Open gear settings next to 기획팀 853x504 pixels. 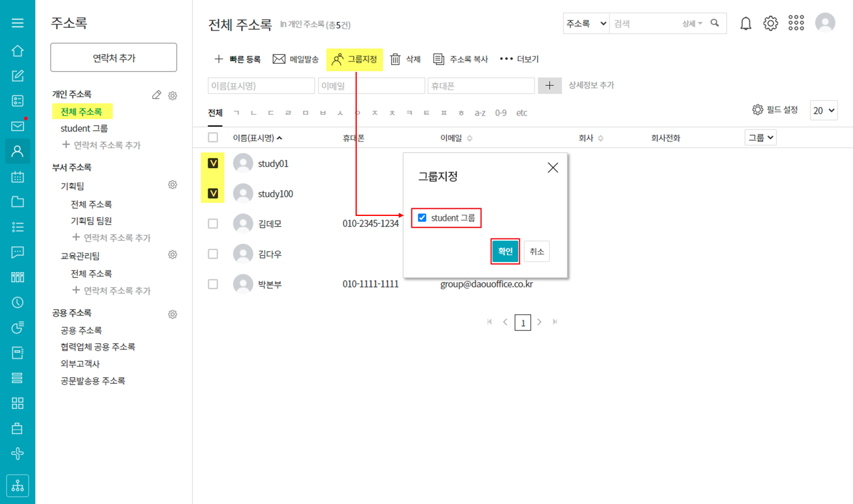pyautogui.click(x=173, y=185)
